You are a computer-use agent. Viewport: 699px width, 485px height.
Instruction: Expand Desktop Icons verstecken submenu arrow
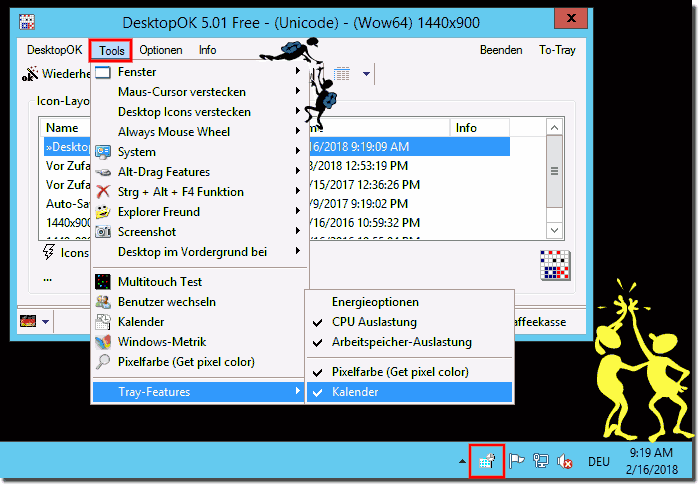tap(297, 111)
